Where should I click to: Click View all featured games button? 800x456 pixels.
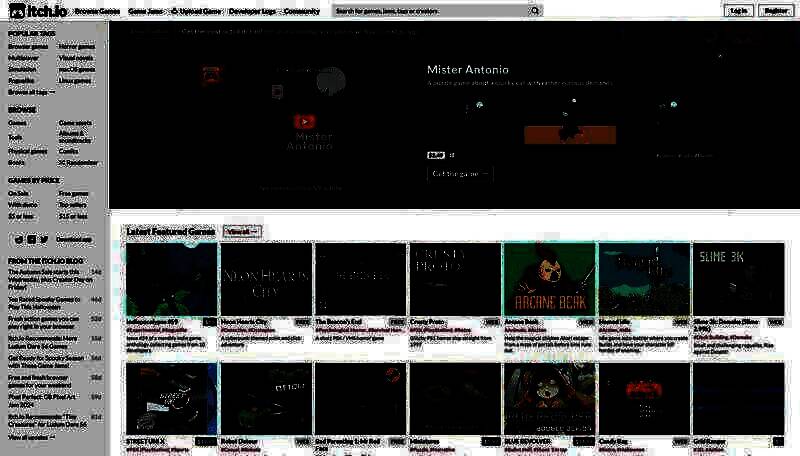(x=242, y=232)
